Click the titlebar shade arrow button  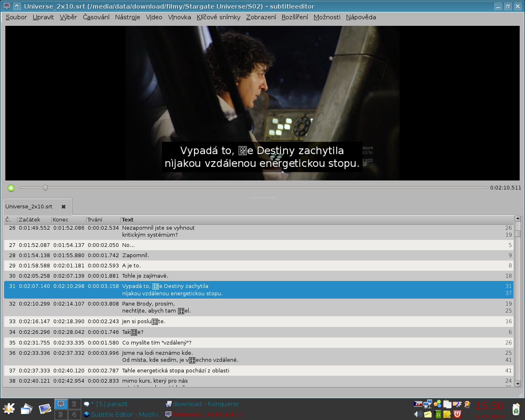click(17, 6)
